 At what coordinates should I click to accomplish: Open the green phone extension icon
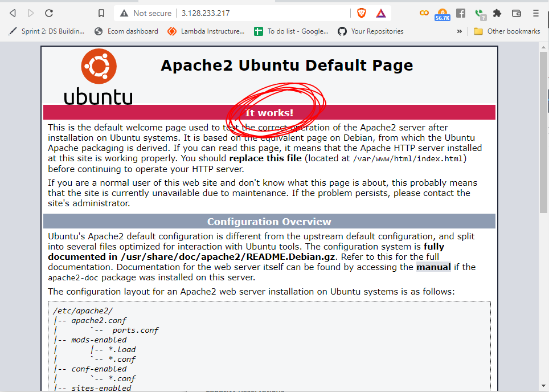pyautogui.click(x=480, y=14)
